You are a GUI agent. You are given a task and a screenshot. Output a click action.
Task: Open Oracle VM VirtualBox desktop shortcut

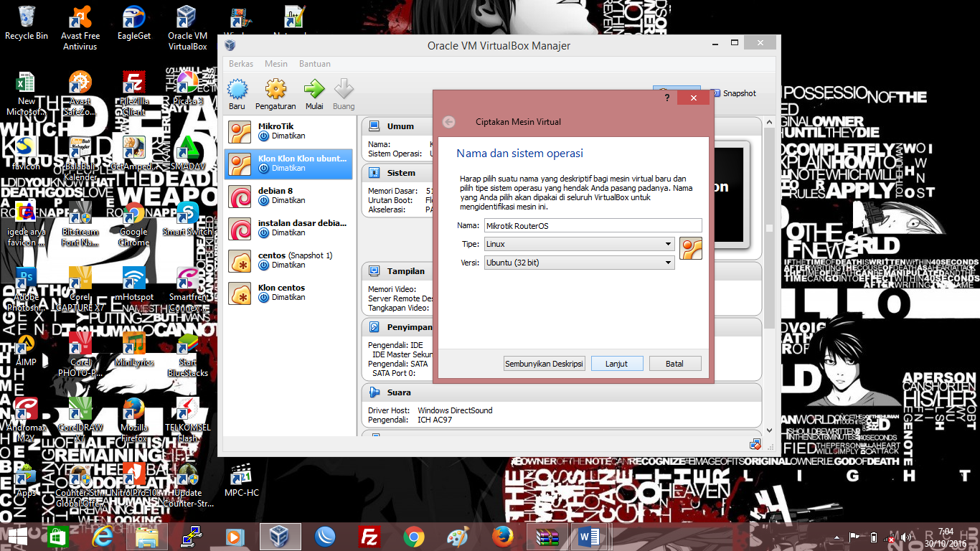pyautogui.click(x=187, y=28)
